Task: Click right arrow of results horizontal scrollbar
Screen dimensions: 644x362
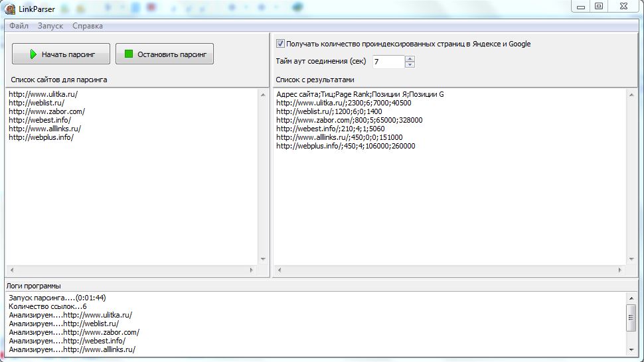Action: tap(620, 270)
